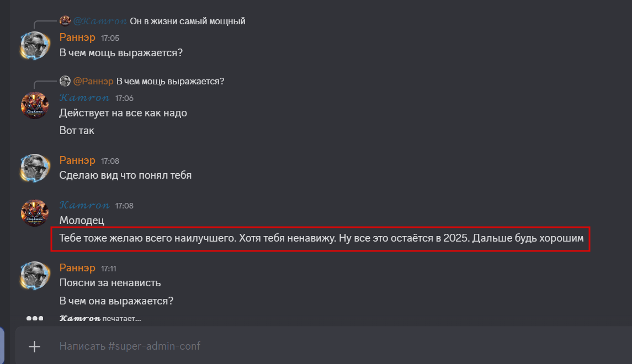Click small Kamron avatar in top reply preview
The image size is (632, 364).
pos(65,21)
